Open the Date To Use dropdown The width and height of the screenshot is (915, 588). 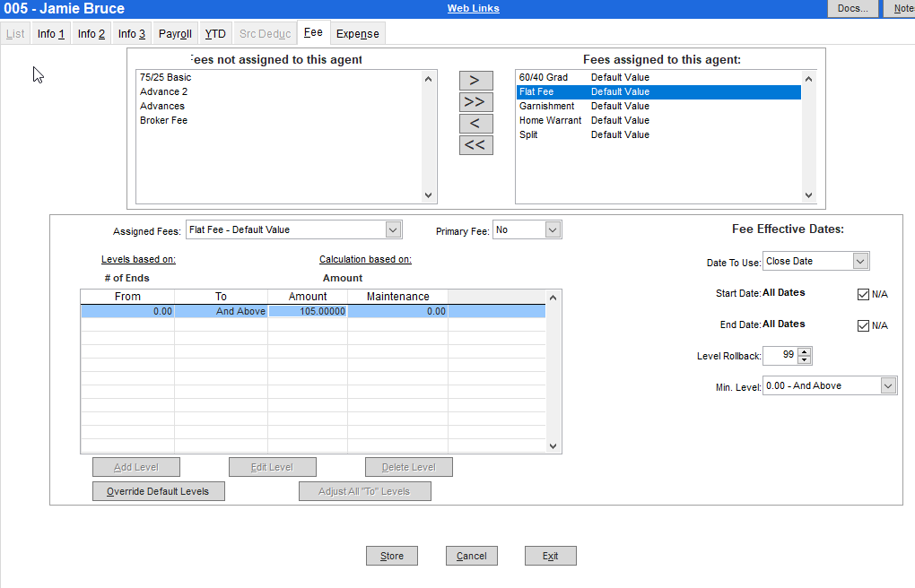(x=860, y=260)
